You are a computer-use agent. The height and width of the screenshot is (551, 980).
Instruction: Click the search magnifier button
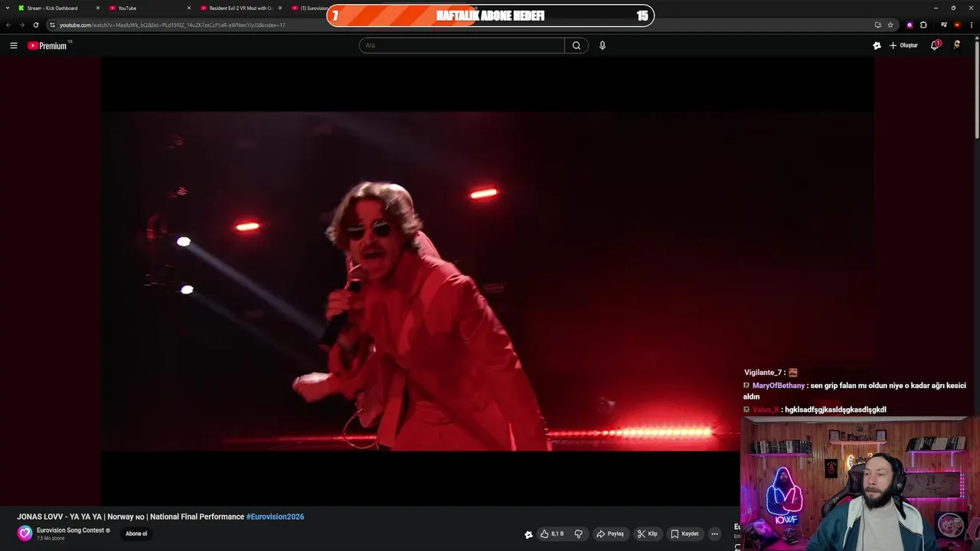[577, 46]
